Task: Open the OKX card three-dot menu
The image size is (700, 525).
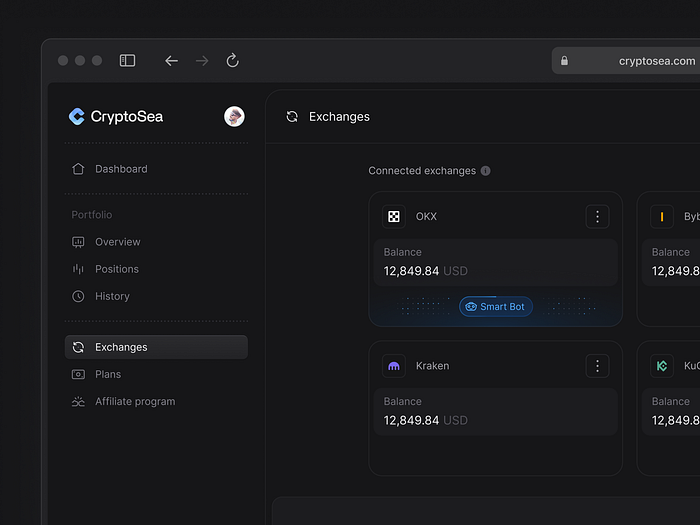Action: 597,217
